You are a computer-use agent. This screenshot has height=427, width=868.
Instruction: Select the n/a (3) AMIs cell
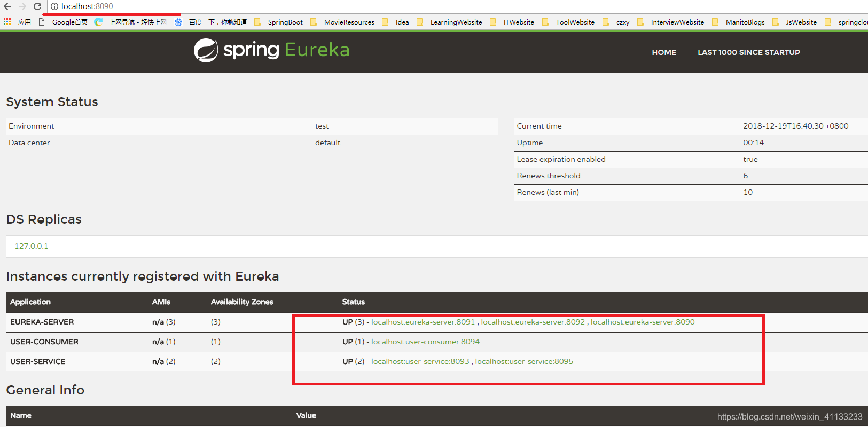(x=163, y=322)
